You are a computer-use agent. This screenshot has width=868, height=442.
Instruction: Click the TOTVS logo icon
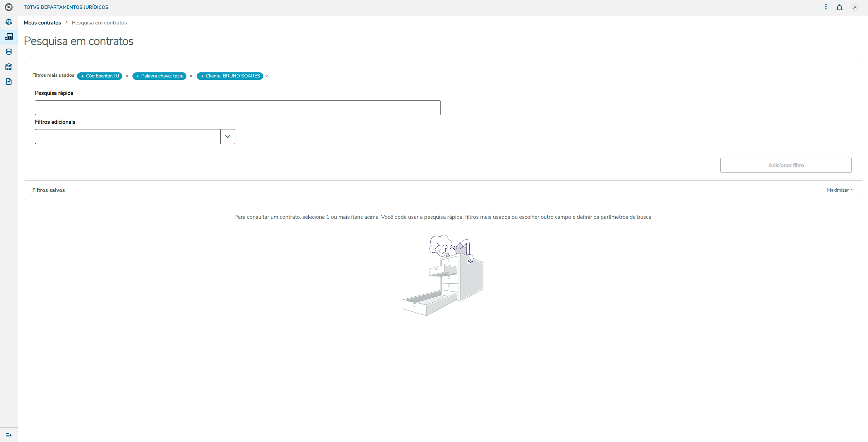pos(9,7)
